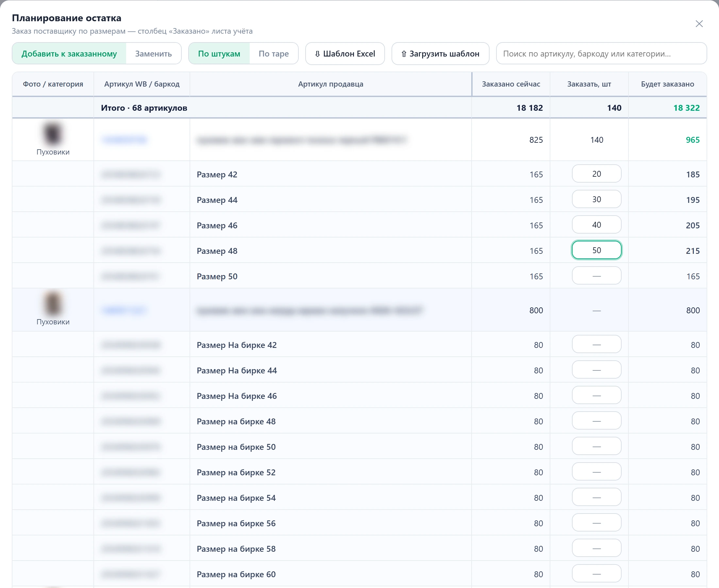Open WB article link in 825 row
This screenshot has height=588, width=719.
[125, 139]
